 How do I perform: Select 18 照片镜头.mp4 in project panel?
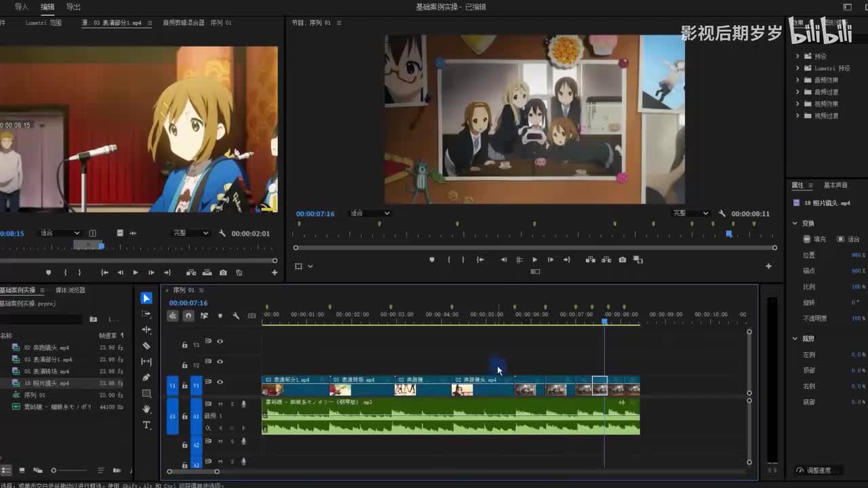(46, 383)
